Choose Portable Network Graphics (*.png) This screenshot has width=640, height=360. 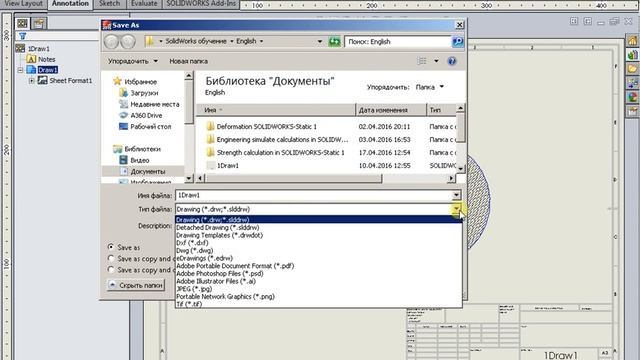318,297
